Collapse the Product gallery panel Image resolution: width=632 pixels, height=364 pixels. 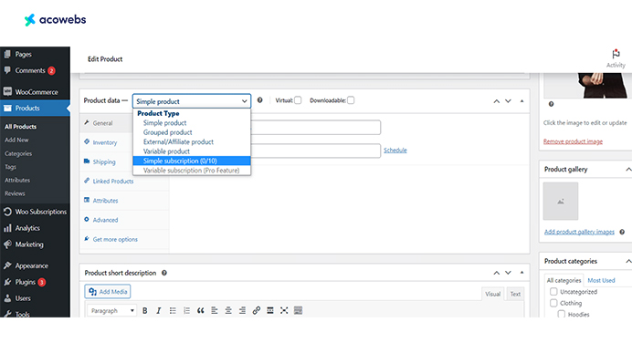[628, 169]
